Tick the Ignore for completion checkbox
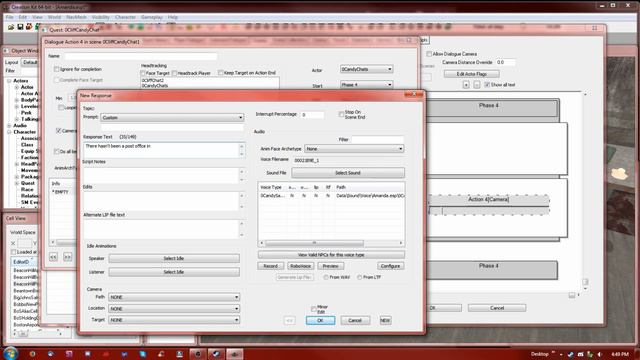The width and height of the screenshot is (640, 360). (x=57, y=69)
